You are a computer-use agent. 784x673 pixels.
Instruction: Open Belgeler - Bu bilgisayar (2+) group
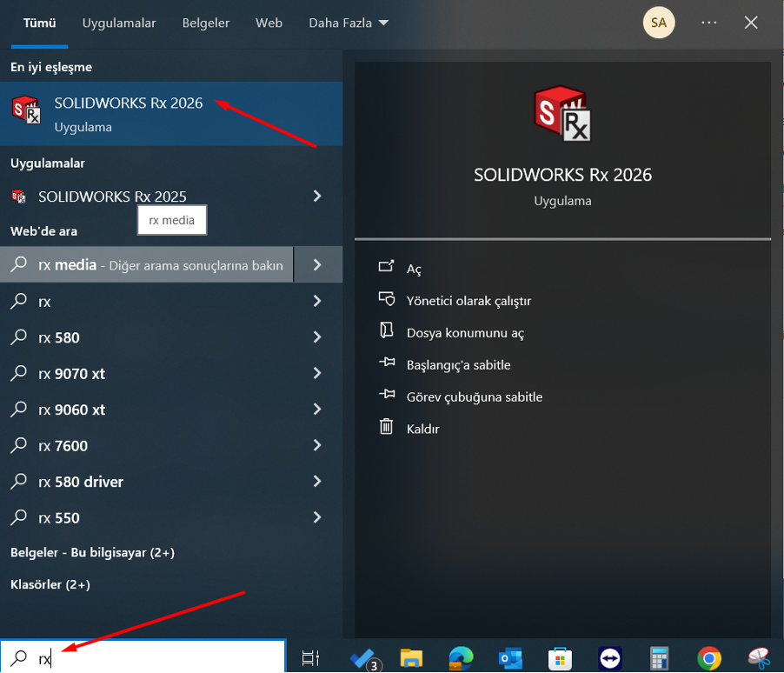click(92, 552)
